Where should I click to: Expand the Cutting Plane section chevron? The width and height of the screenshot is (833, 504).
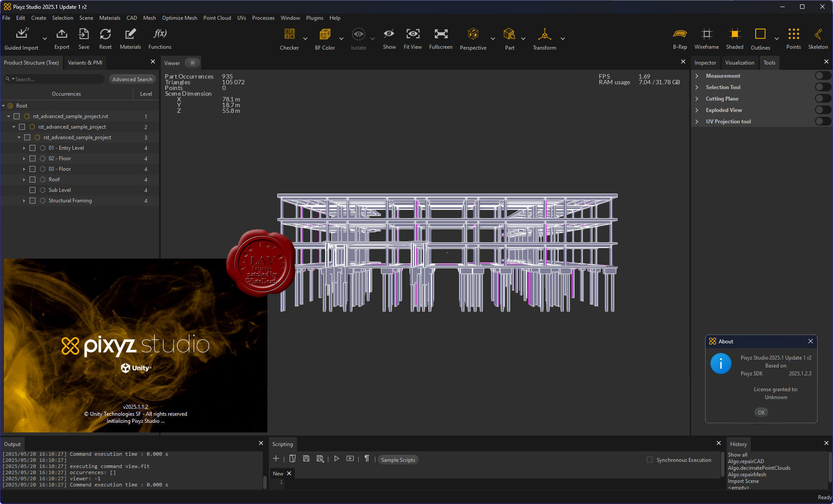click(697, 99)
